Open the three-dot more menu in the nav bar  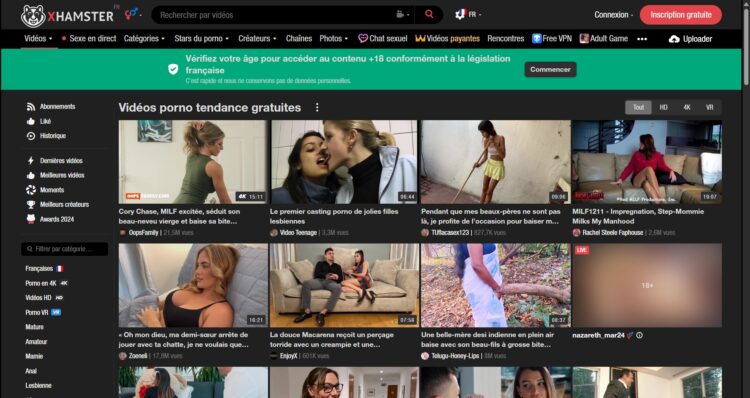pyautogui.click(x=642, y=39)
